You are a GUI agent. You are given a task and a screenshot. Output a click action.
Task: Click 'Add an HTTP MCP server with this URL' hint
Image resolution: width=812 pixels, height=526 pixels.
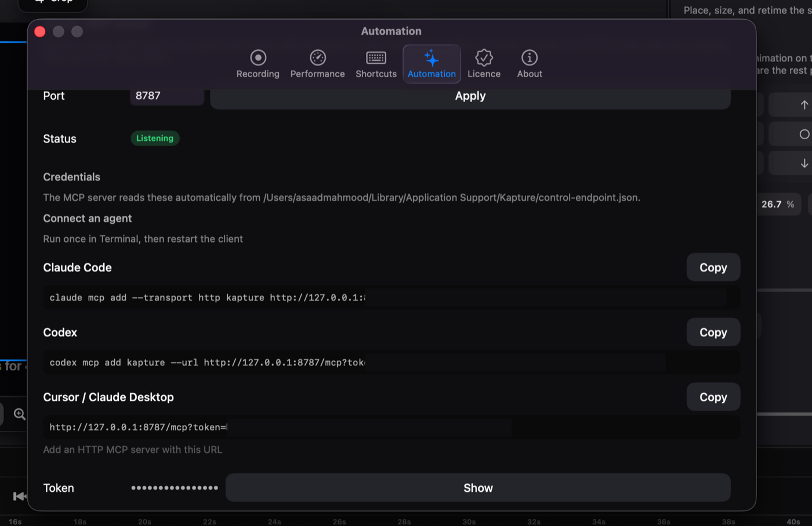(132, 449)
